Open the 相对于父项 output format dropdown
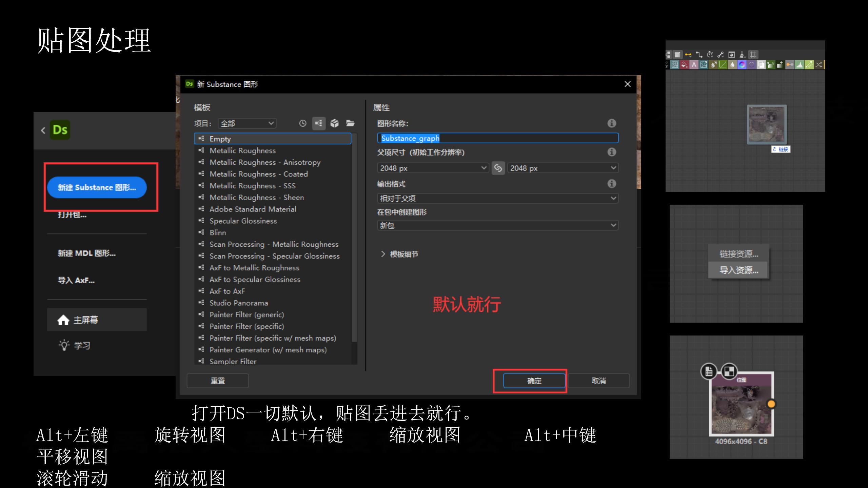Viewport: 868px width, 488px height. point(498,198)
